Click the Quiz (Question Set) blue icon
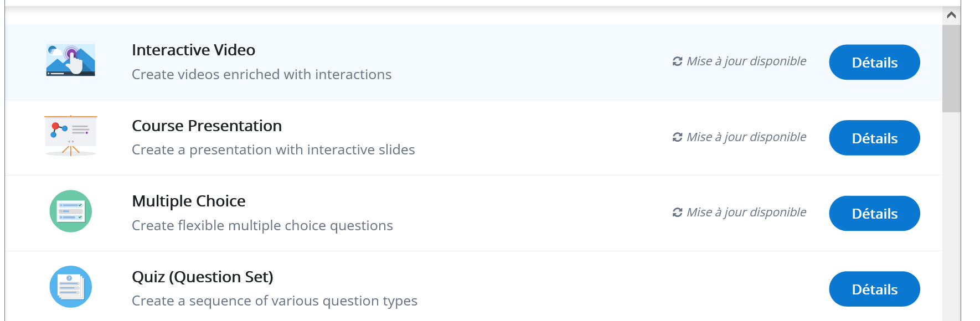This screenshot has width=980, height=321. (70, 287)
